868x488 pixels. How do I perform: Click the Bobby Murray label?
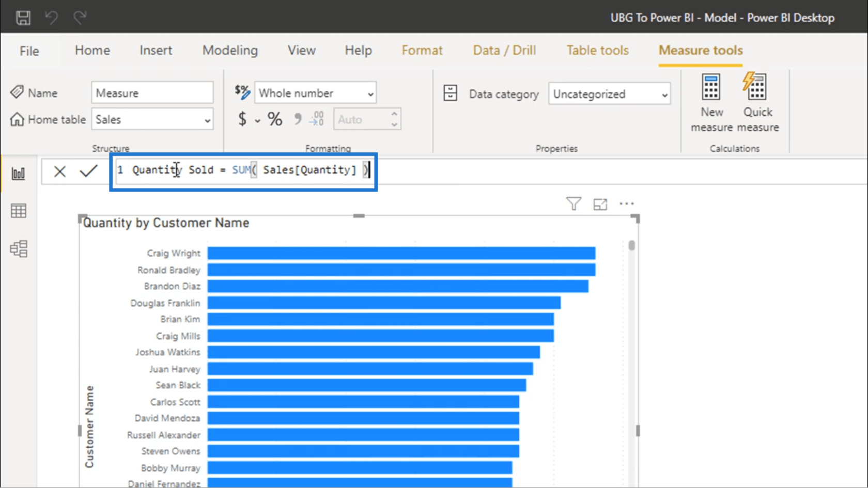click(x=171, y=468)
